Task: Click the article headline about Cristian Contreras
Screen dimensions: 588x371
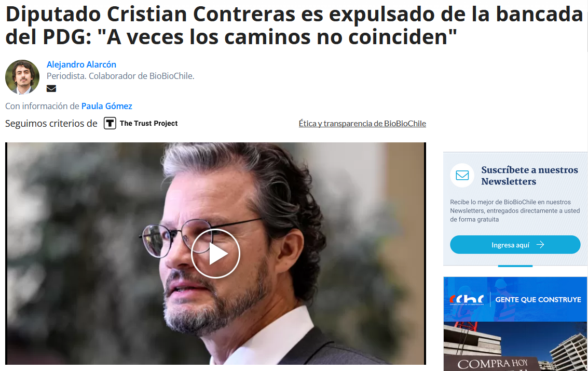Action: (x=294, y=25)
